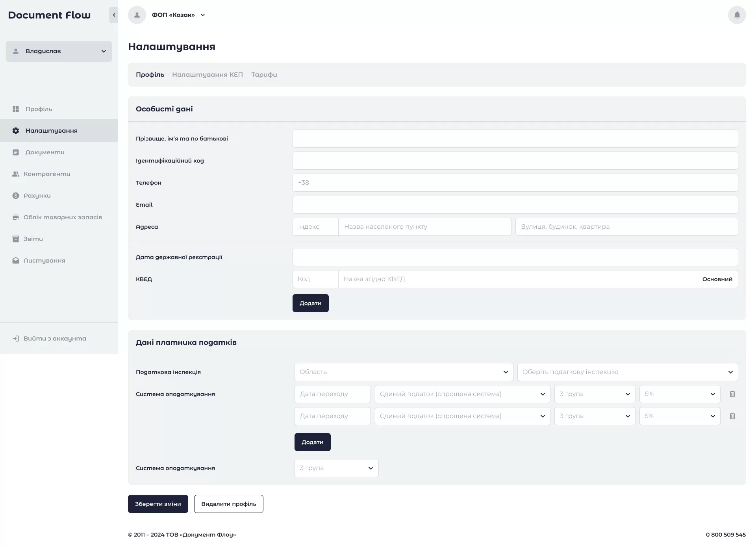Delete the second taxation system row
The image size is (756, 548).
coord(732,416)
